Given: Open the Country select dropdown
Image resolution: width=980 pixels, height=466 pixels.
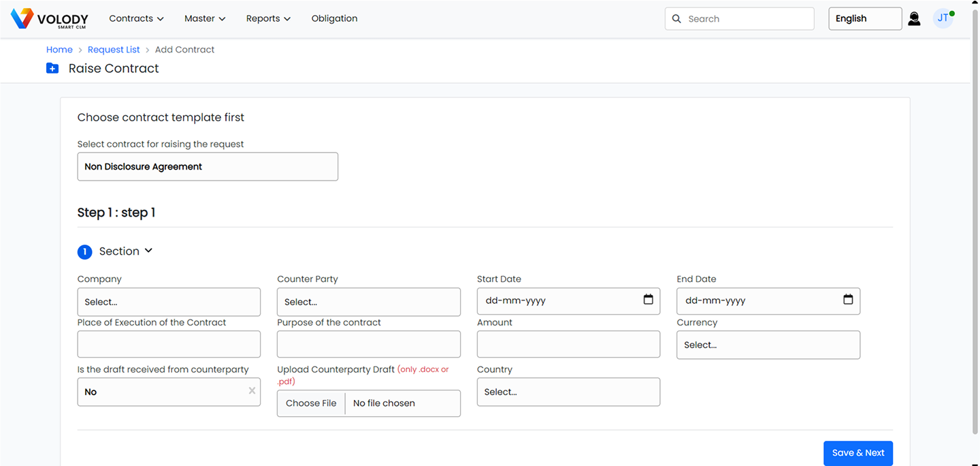Looking at the screenshot, I should pos(568,392).
